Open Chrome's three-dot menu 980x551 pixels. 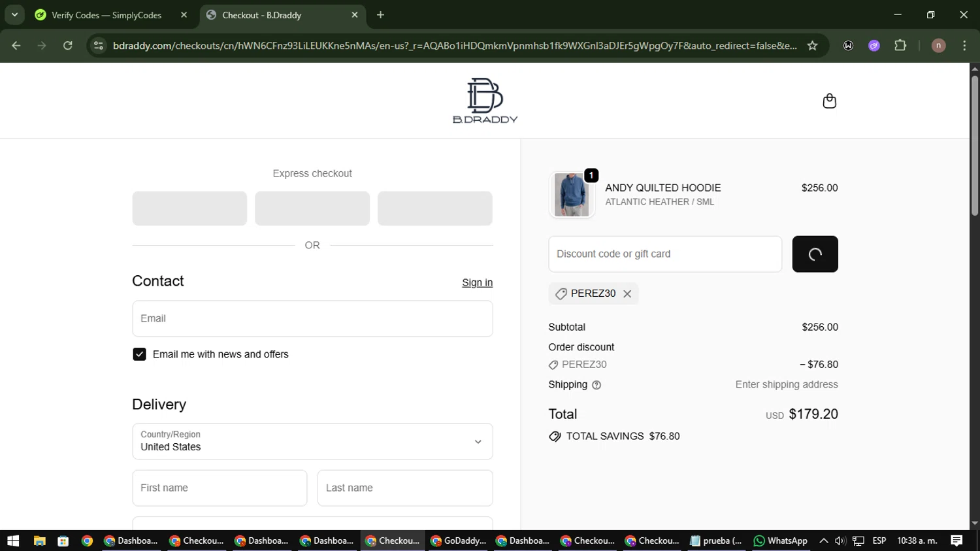point(964,46)
